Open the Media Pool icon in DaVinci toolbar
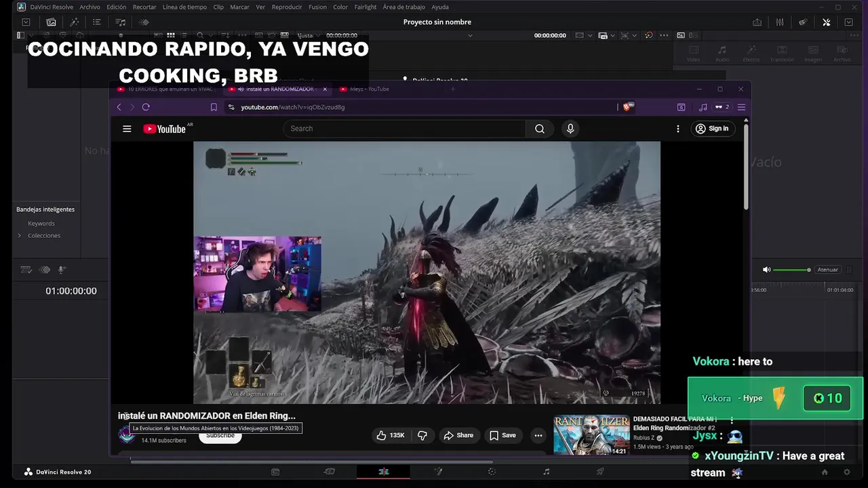The height and width of the screenshot is (488, 868). pos(51,22)
